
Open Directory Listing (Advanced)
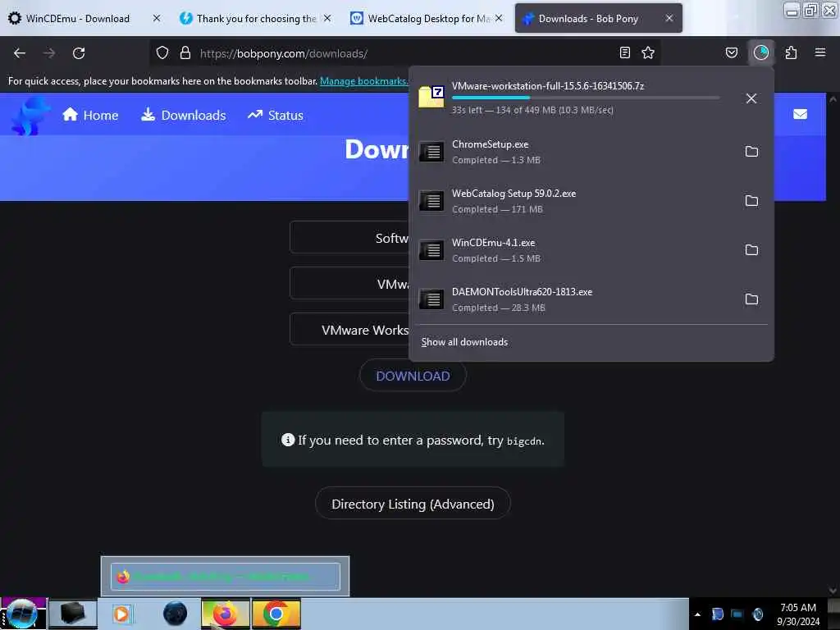click(x=413, y=504)
